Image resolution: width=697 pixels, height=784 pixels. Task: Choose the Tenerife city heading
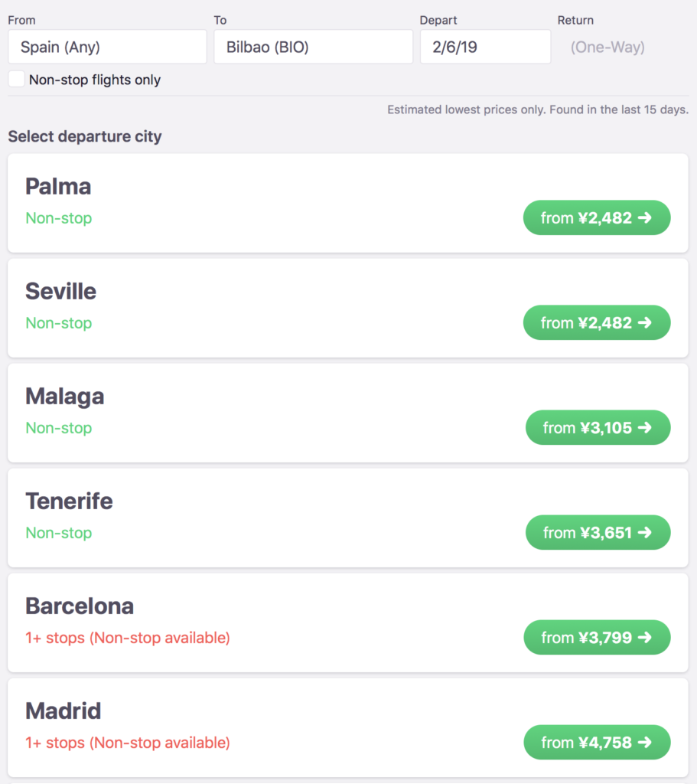click(x=69, y=501)
